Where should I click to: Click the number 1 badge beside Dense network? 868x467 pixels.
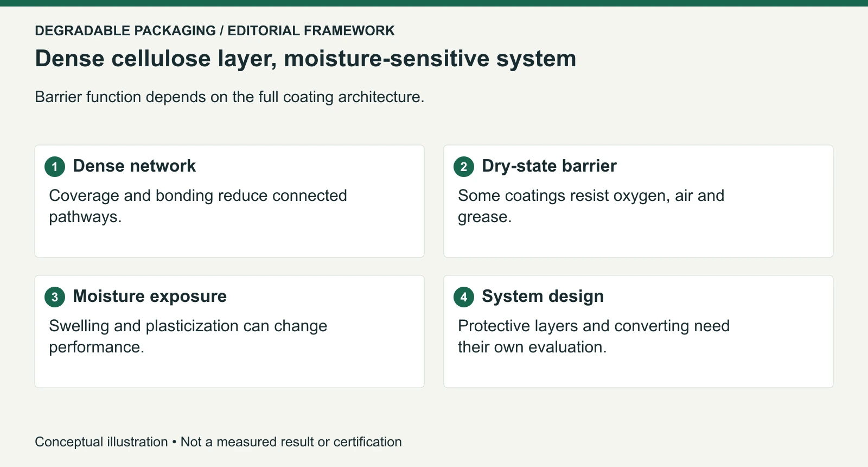coord(55,167)
